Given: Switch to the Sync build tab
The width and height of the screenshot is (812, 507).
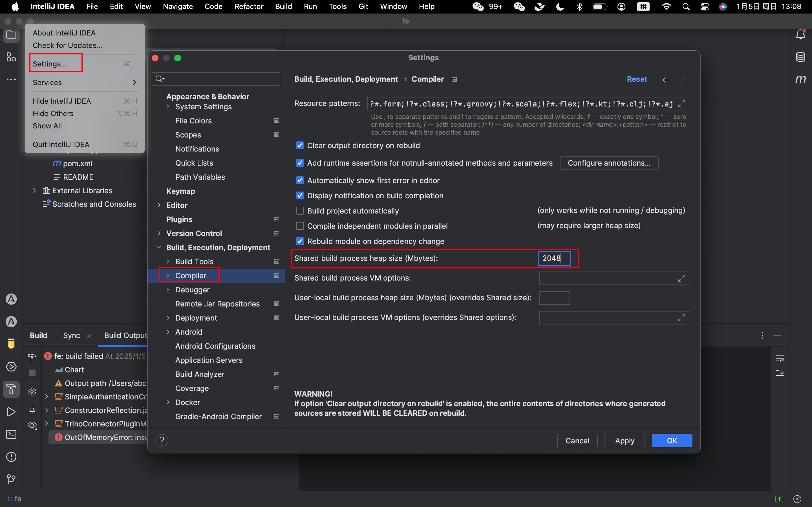Looking at the screenshot, I should (71, 335).
